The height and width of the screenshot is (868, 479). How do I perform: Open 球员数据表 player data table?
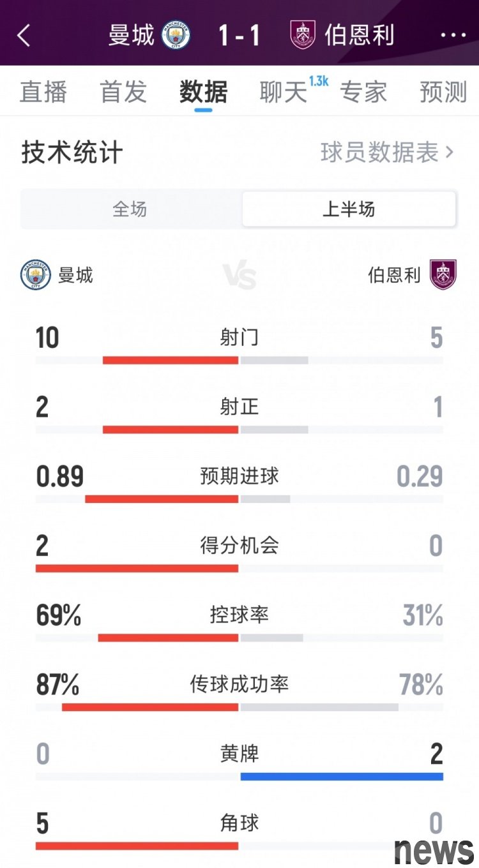(386, 153)
